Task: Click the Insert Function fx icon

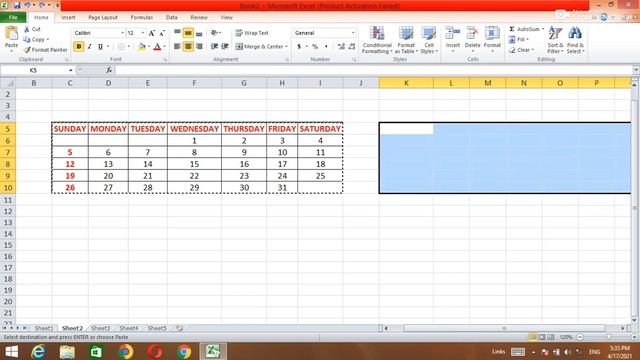Action: (x=109, y=70)
